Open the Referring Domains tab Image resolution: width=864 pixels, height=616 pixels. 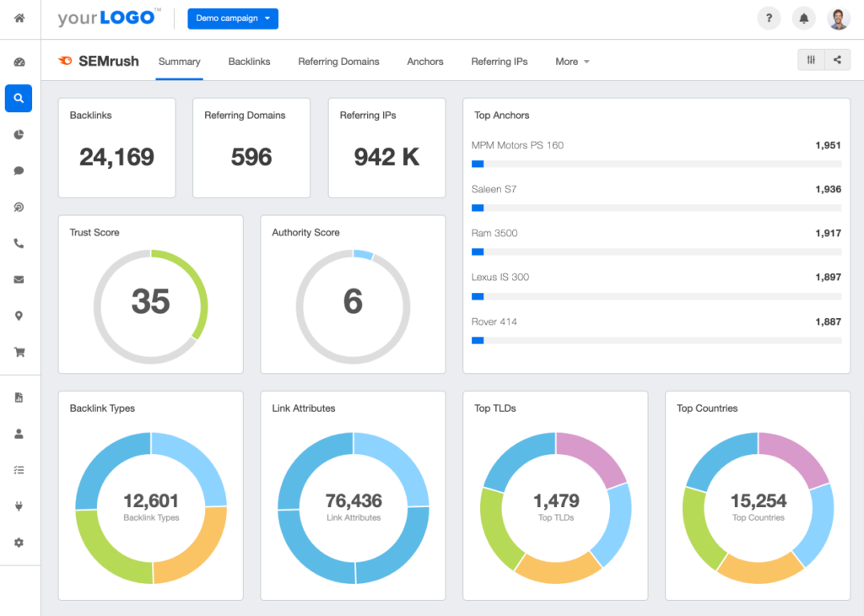pos(338,61)
